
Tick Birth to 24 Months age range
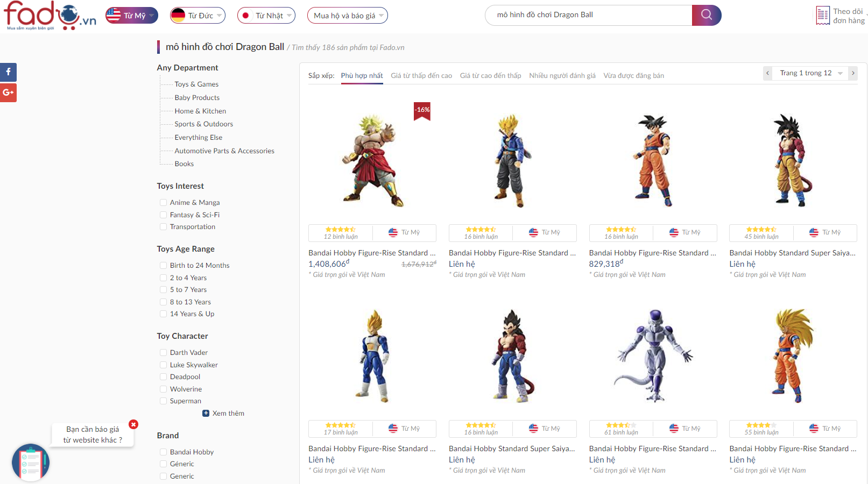tap(163, 266)
